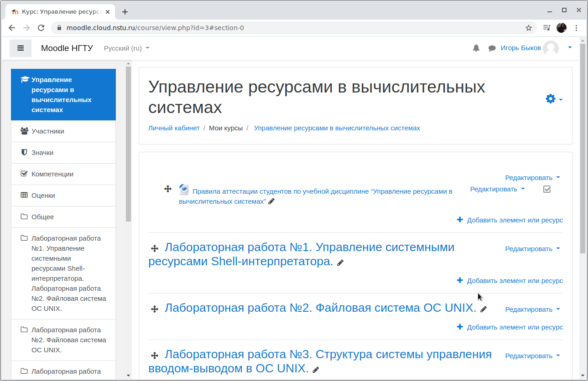
Task: Open Лабораторная работа №1 section heading
Action: click(301, 254)
